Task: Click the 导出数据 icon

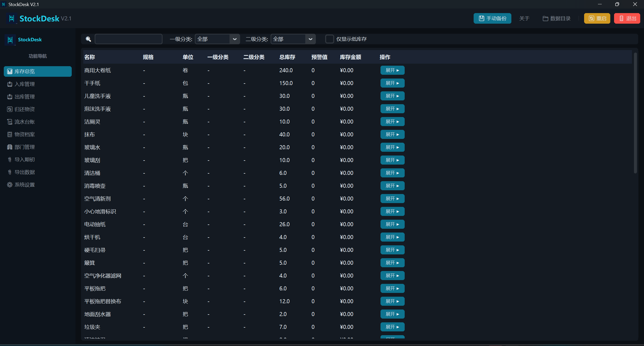Action: click(10, 172)
